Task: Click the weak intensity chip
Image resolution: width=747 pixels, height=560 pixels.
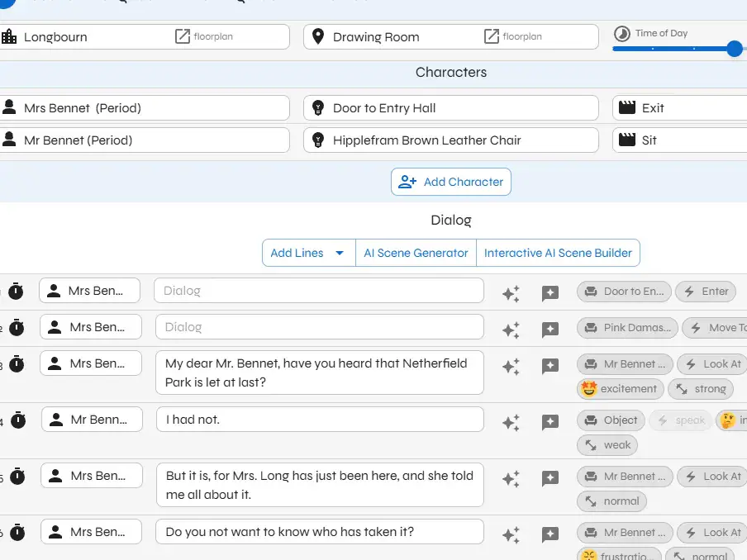Action: [x=607, y=444]
